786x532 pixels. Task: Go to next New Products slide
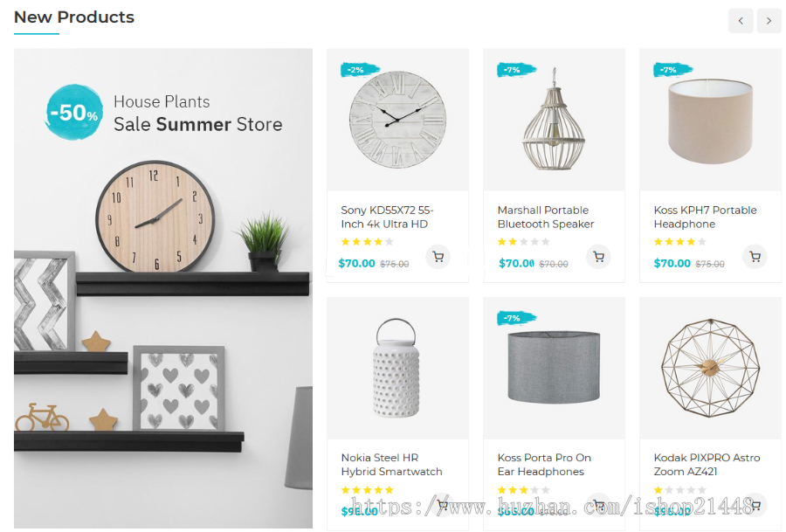tap(769, 21)
